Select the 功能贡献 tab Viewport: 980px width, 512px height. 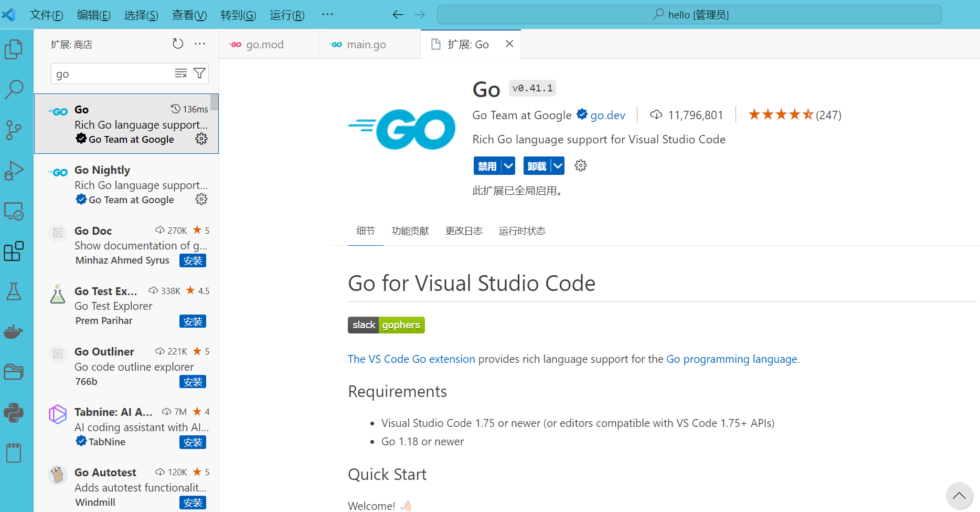[410, 231]
